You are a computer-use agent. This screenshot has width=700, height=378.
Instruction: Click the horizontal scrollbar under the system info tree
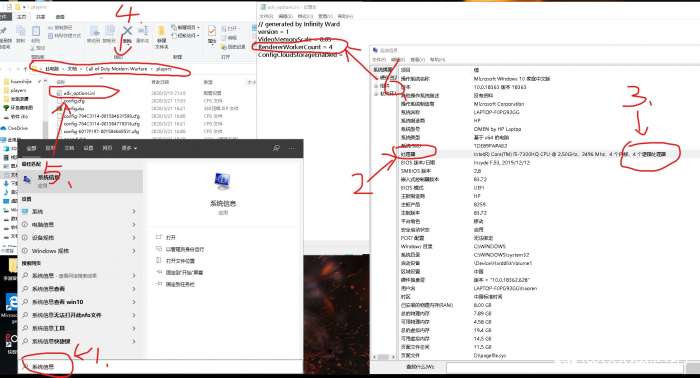pos(383,357)
